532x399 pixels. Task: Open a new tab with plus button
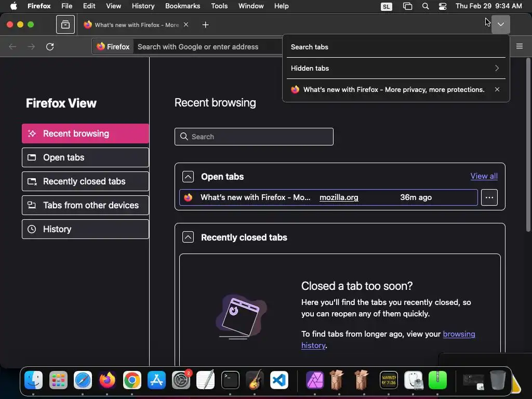pyautogui.click(x=205, y=25)
